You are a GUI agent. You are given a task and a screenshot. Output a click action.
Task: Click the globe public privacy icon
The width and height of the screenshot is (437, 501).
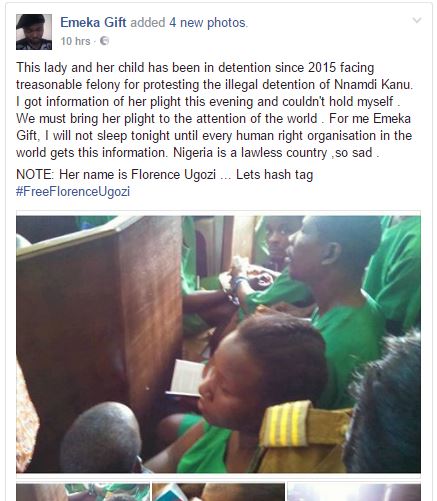pyautogui.click(x=104, y=41)
